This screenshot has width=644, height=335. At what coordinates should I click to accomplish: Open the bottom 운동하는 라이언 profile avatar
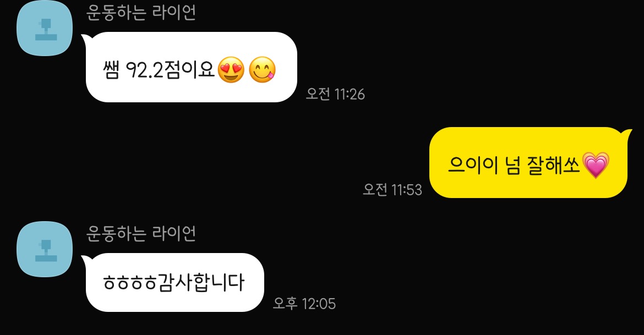[45, 249]
